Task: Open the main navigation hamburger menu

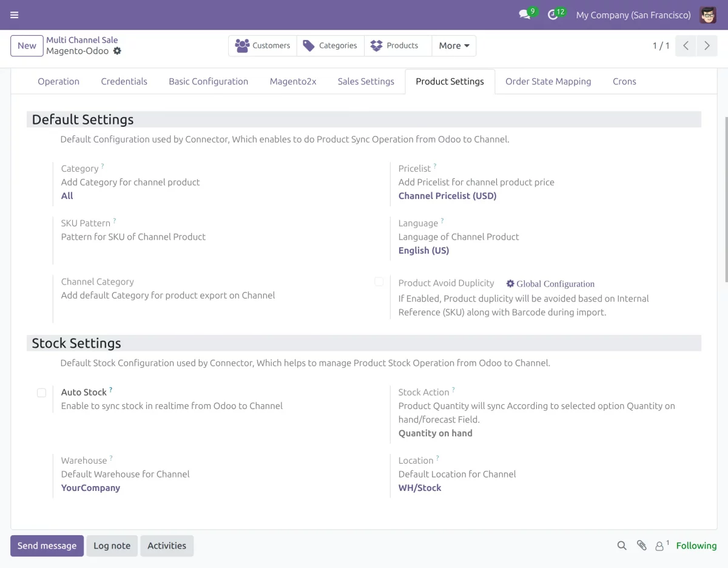Action: click(x=15, y=15)
